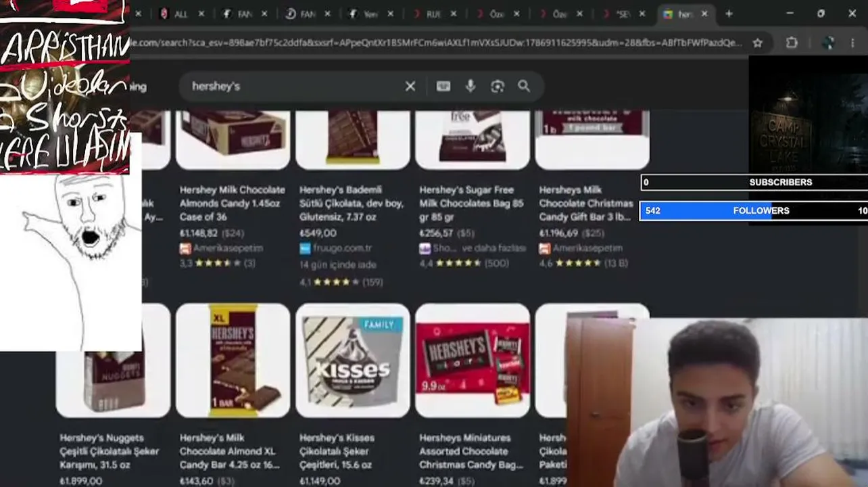The image size is (868, 487).
Task: Open Hershey's Bademli Sütlü Çikolata product image
Action: tap(353, 139)
